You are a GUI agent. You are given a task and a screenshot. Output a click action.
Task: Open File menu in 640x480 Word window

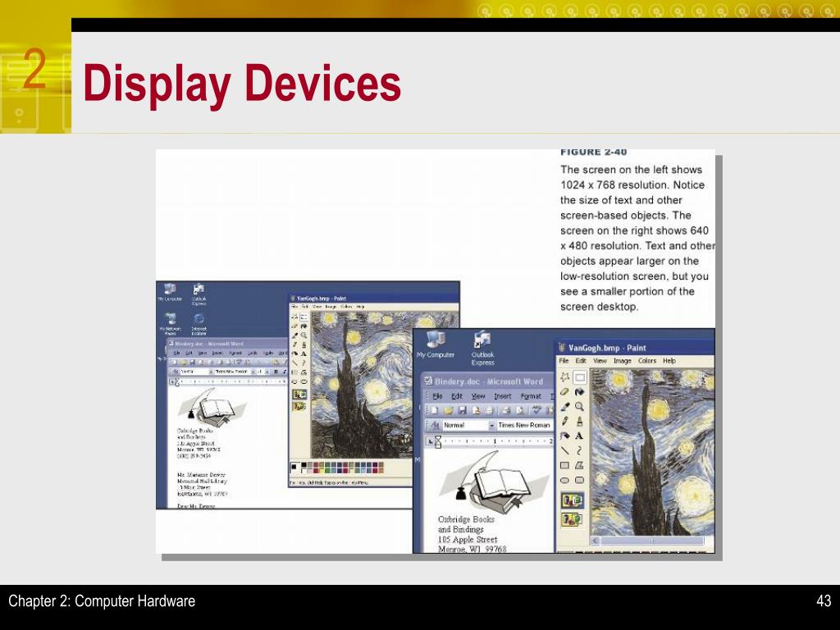pyautogui.click(x=437, y=396)
